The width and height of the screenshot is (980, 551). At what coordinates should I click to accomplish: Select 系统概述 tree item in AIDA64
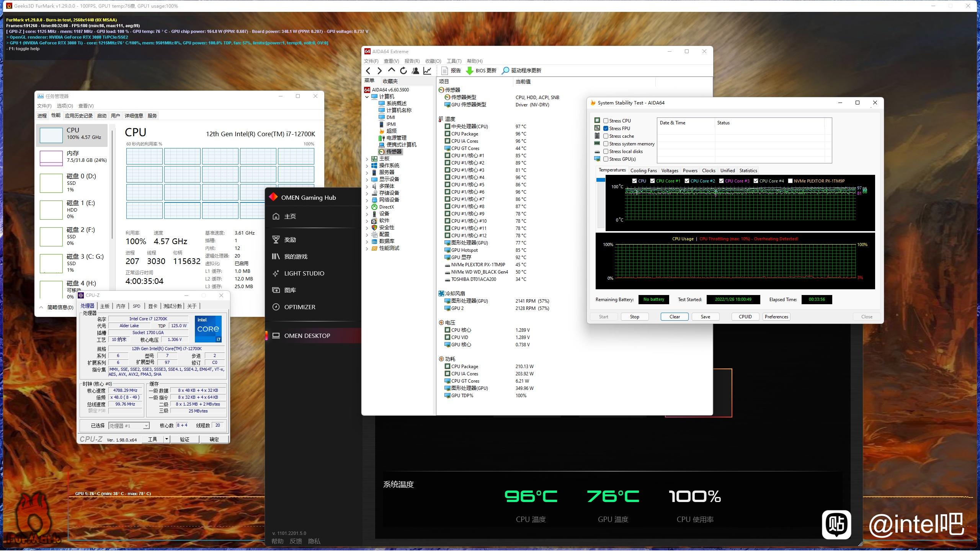tap(393, 103)
